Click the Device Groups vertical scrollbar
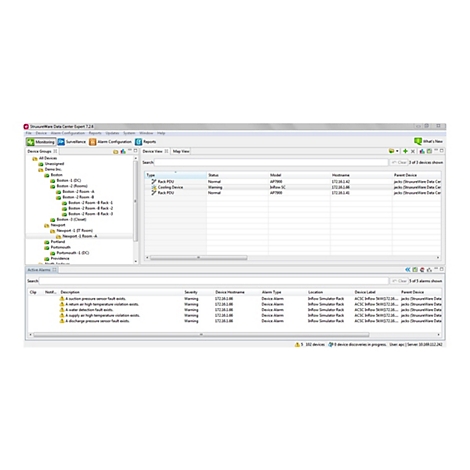 click(x=135, y=201)
